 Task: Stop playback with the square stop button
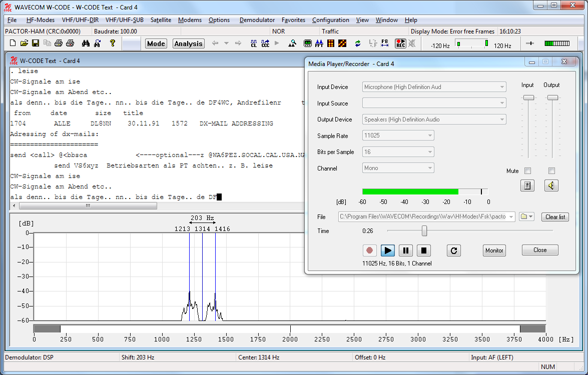point(424,250)
